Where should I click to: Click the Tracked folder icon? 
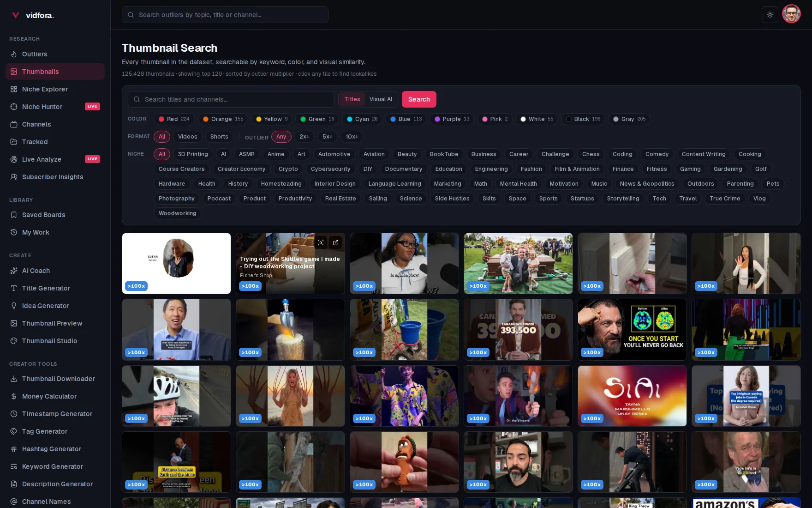point(14,142)
